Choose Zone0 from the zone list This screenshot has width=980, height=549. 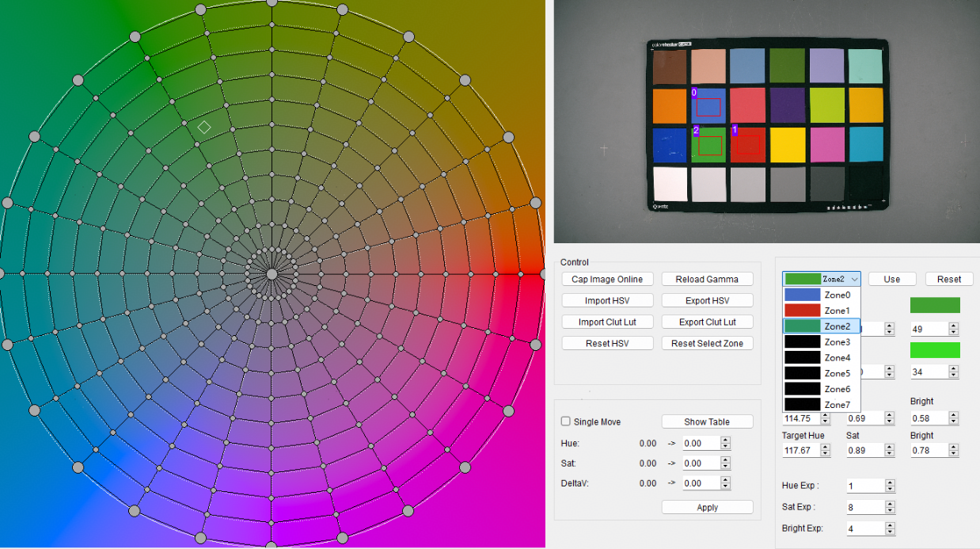coord(822,295)
